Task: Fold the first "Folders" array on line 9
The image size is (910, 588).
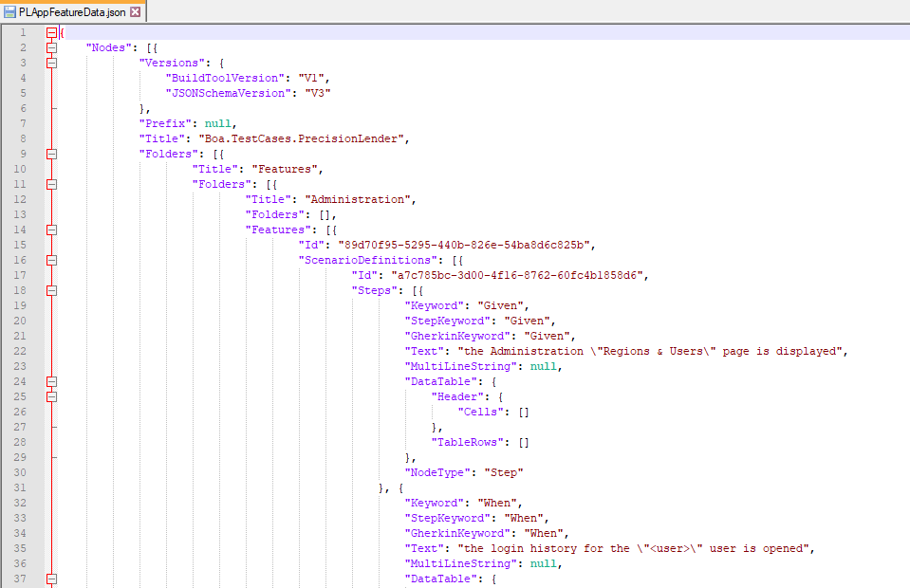Action: coord(51,154)
